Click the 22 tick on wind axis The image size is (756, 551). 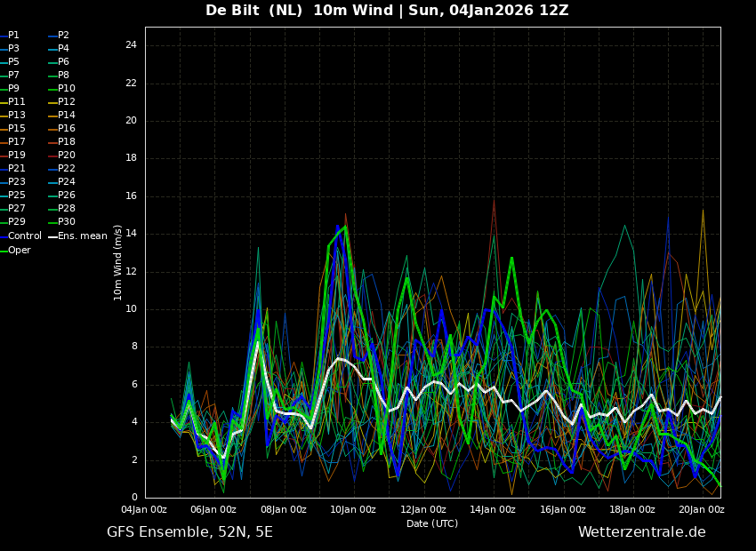coord(131,84)
